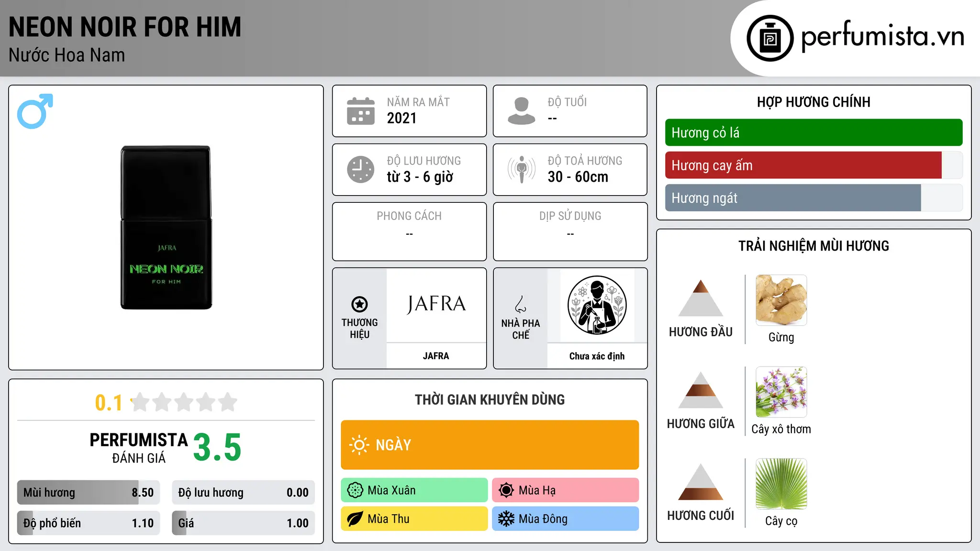
Task: Click the Hương cuối label
Action: (x=701, y=516)
